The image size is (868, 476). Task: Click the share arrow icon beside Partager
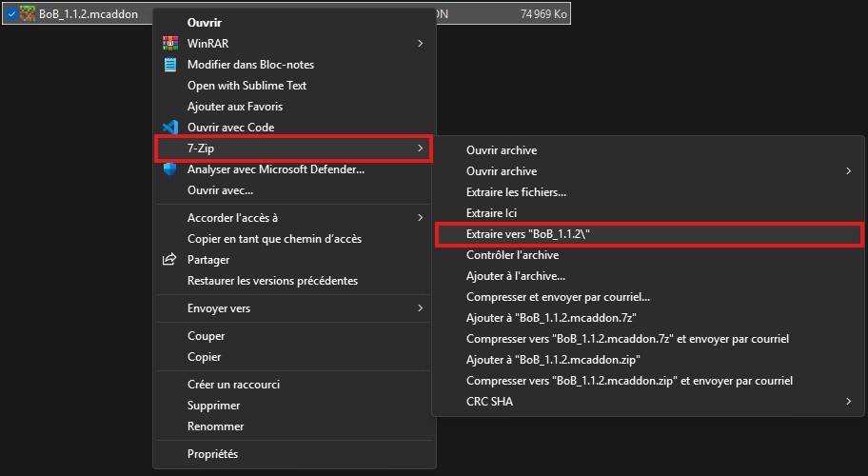pyautogui.click(x=169, y=259)
